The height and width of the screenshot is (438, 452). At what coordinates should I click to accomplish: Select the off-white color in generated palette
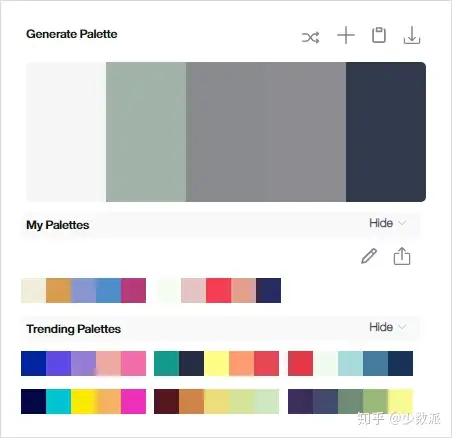point(66,132)
